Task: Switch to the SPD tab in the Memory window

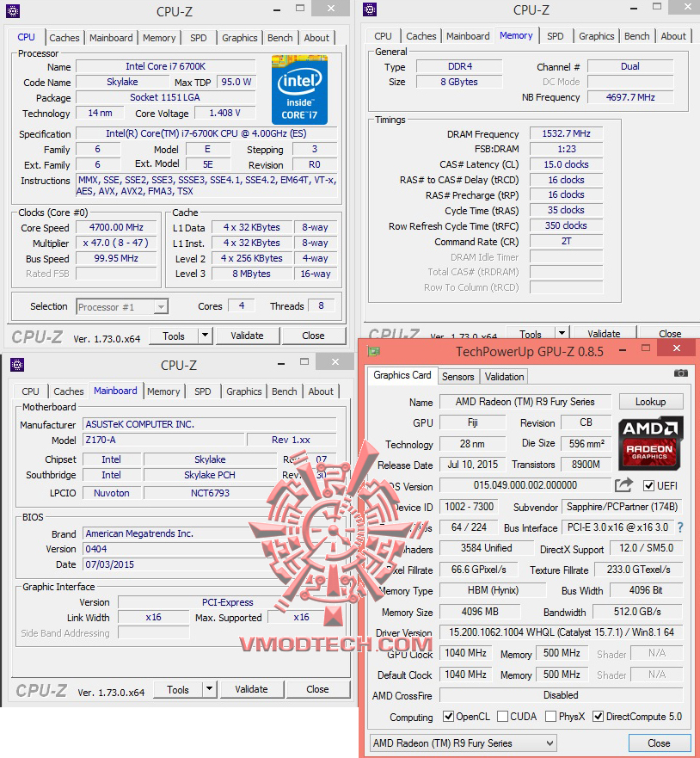Action: tap(555, 36)
